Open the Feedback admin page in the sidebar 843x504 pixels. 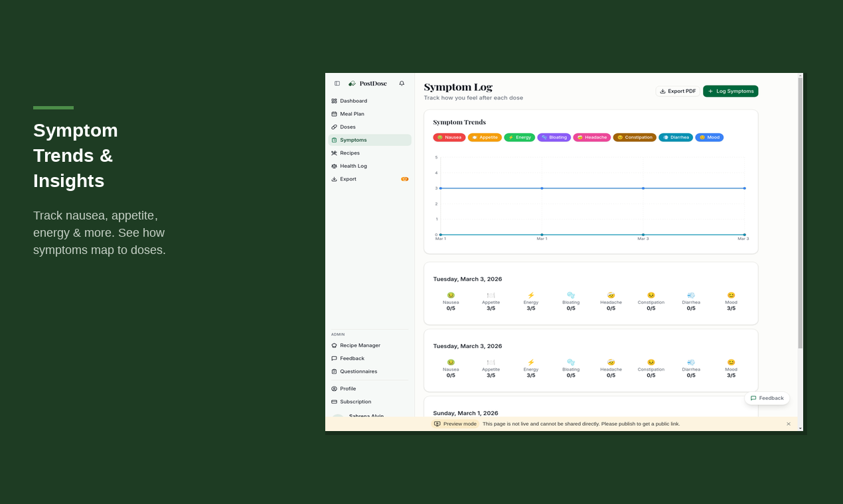coord(370,358)
